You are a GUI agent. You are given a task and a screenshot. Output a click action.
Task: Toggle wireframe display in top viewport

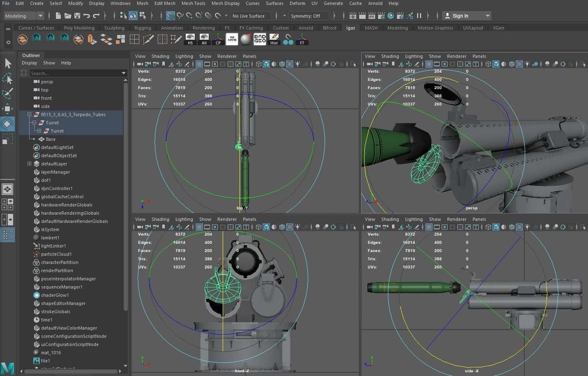[x=258, y=64]
